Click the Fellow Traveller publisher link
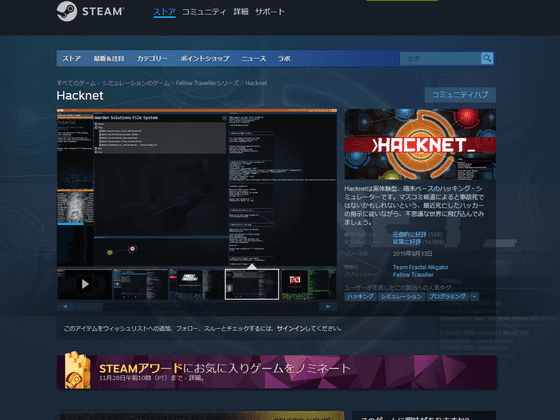 [x=413, y=275]
